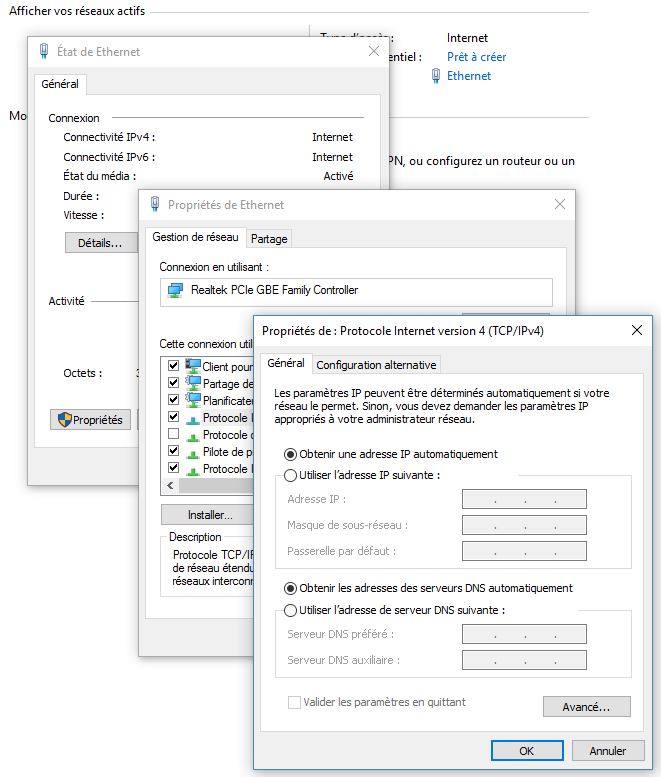Select the Pilote de protocol icon
Image resolution: width=661 pixels, height=777 pixels.
click(x=192, y=453)
